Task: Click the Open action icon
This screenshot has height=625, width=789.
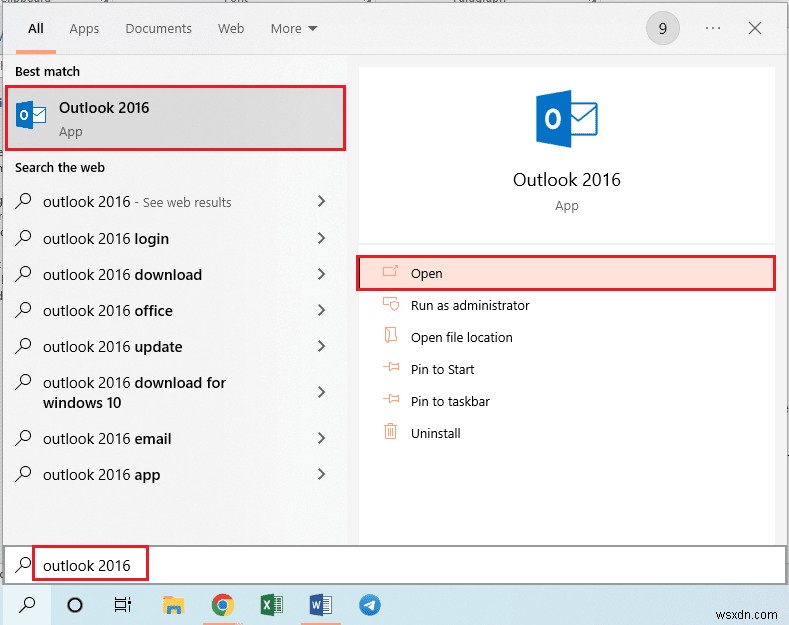Action: pos(390,272)
